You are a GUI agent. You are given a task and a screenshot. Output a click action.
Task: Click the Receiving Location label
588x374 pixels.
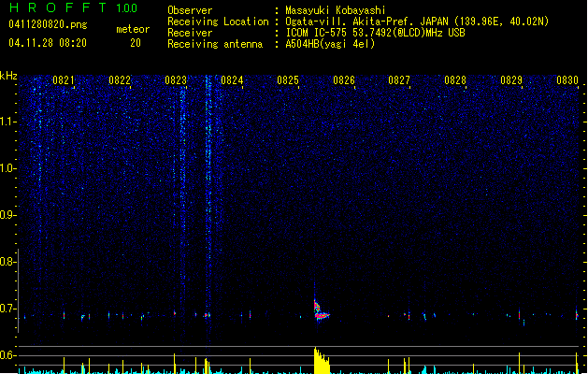(218, 22)
